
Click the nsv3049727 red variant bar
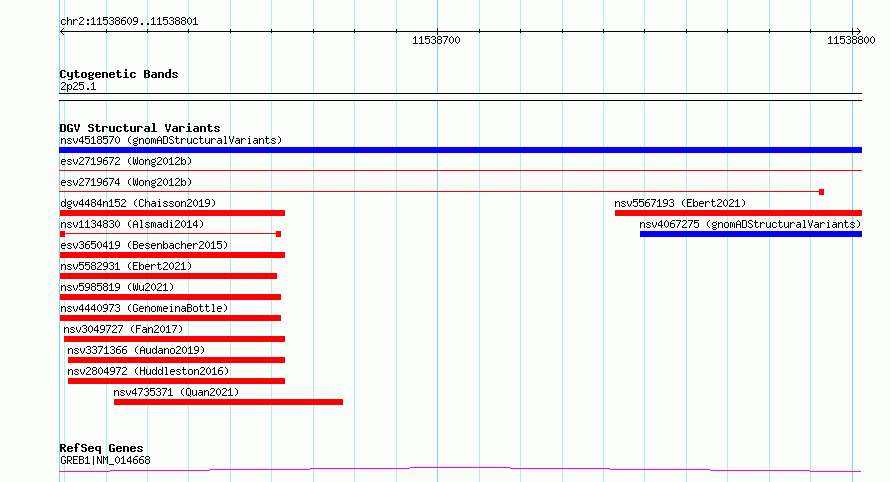coord(174,339)
